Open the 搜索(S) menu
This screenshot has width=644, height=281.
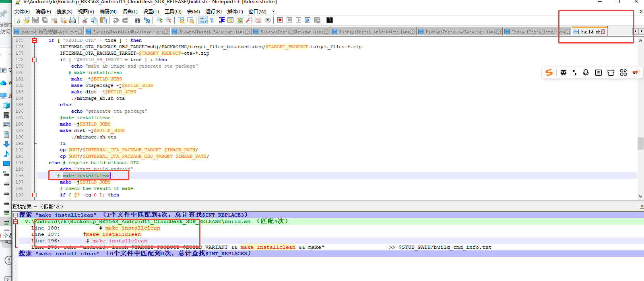tap(64, 12)
